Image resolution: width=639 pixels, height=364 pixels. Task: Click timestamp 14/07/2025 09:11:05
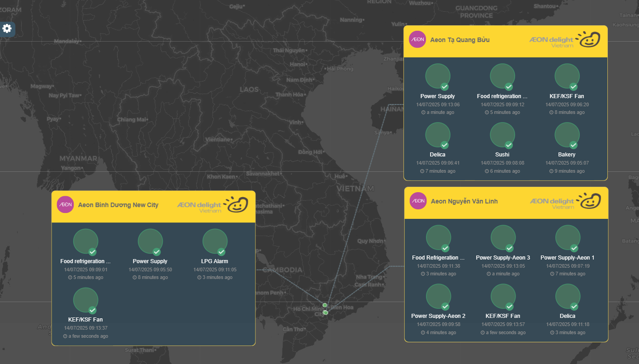[215, 269]
